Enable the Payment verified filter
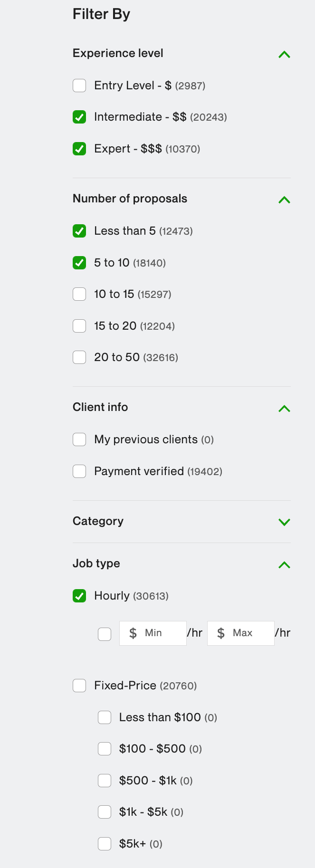The width and height of the screenshot is (315, 868). coord(79,471)
